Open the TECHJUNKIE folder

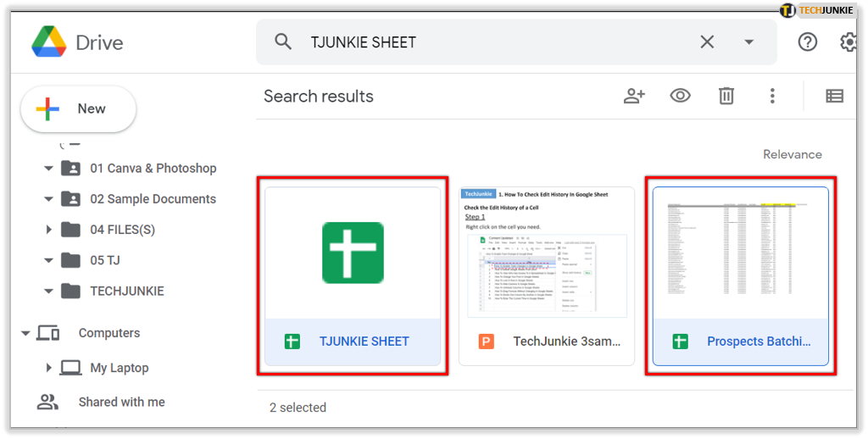point(127,291)
